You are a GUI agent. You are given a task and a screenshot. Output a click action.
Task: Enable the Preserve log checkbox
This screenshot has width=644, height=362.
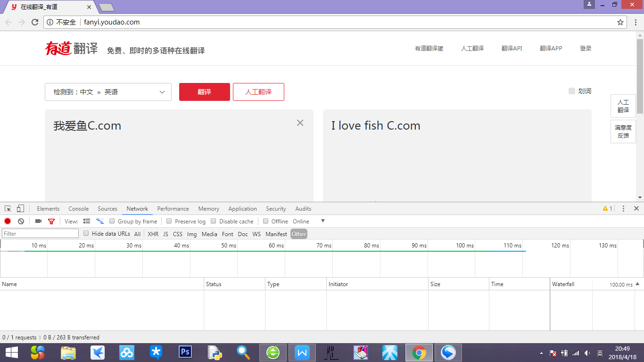(169, 221)
